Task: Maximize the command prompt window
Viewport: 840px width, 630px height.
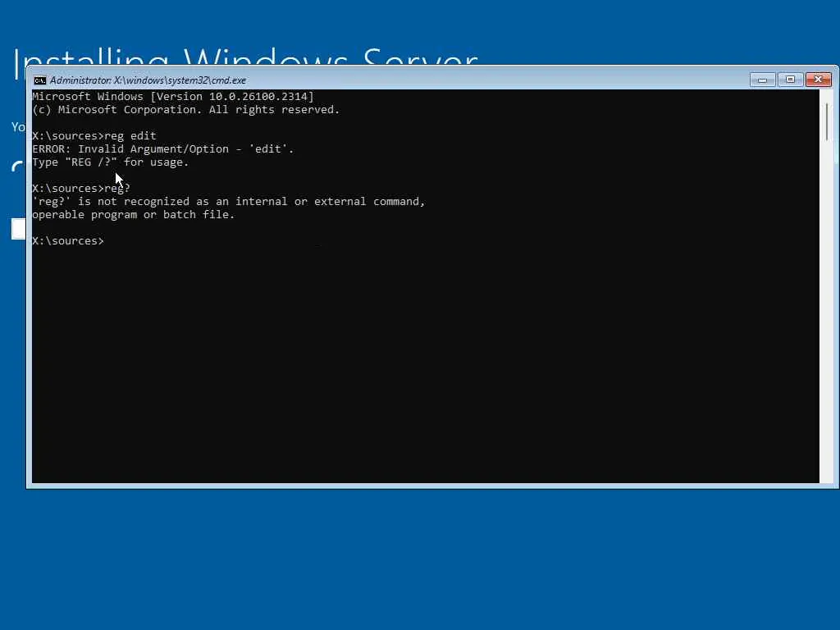Action: point(790,80)
